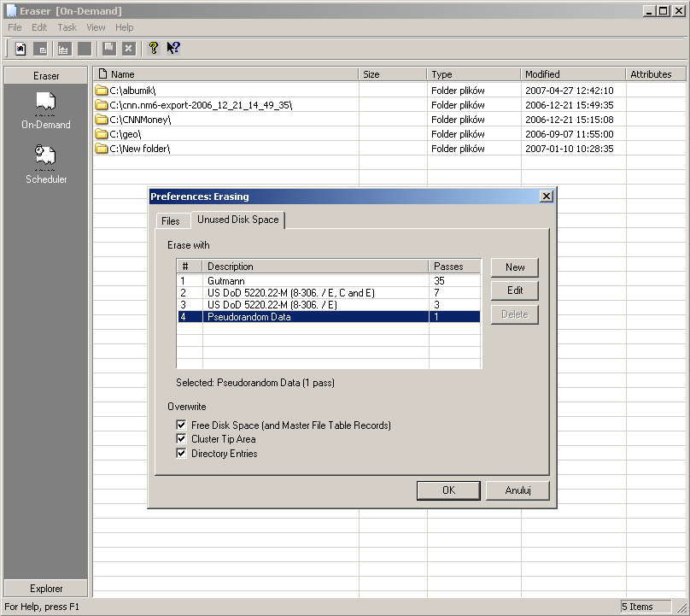Switch to On-Demand view in the sidebar
690x616 pixels.
(45, 111)
